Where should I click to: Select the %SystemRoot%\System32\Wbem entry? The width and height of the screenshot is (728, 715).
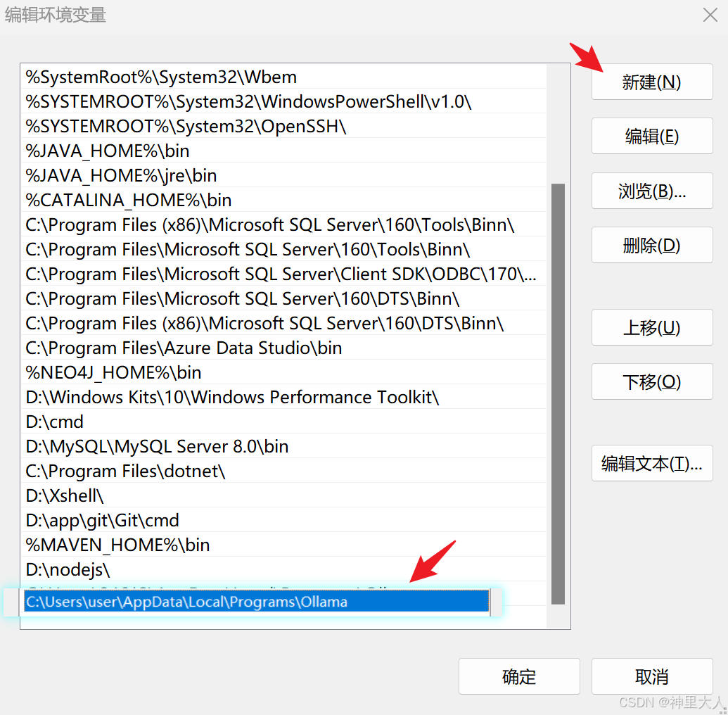[x=283, y=77]
